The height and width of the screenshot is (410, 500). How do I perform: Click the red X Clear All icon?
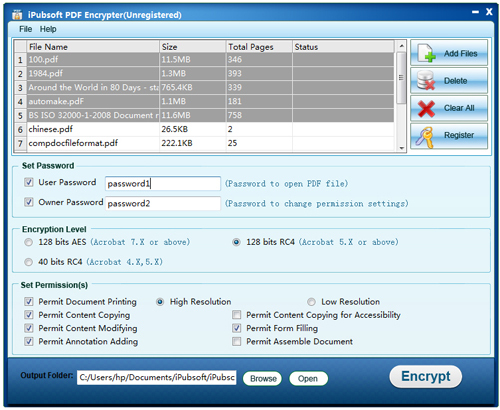(x=426, y=108)
